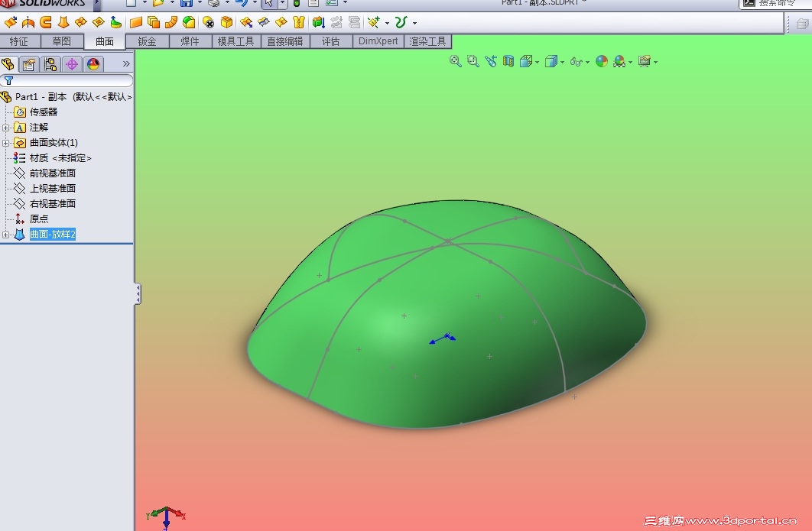Open the ConfigurationManager tab
This screenshot has height=531, width=812.
tap(50, 64)
